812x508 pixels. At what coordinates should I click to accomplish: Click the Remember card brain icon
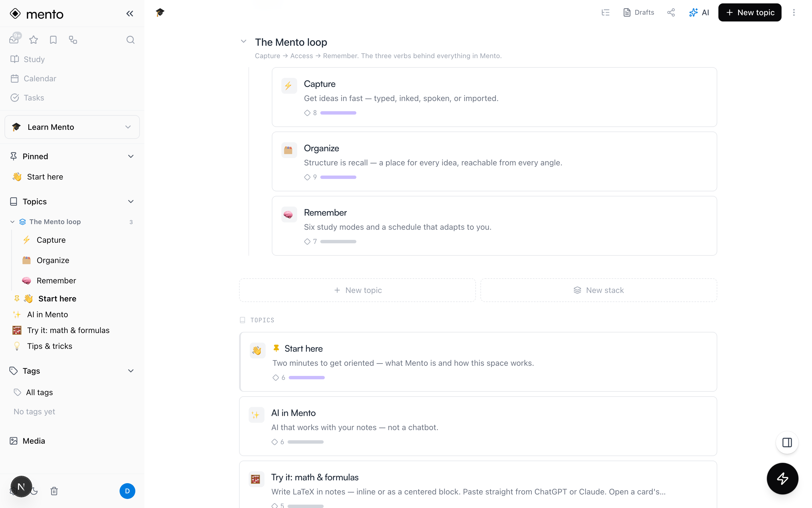tap(289, 214)
